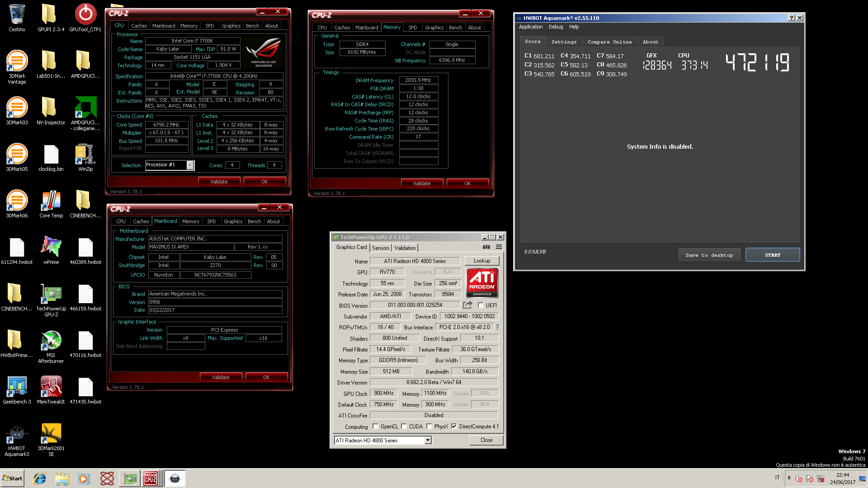868x488 pixels.
Task: Open the Help menu in Aquamark3
Action: pos(574,27)
